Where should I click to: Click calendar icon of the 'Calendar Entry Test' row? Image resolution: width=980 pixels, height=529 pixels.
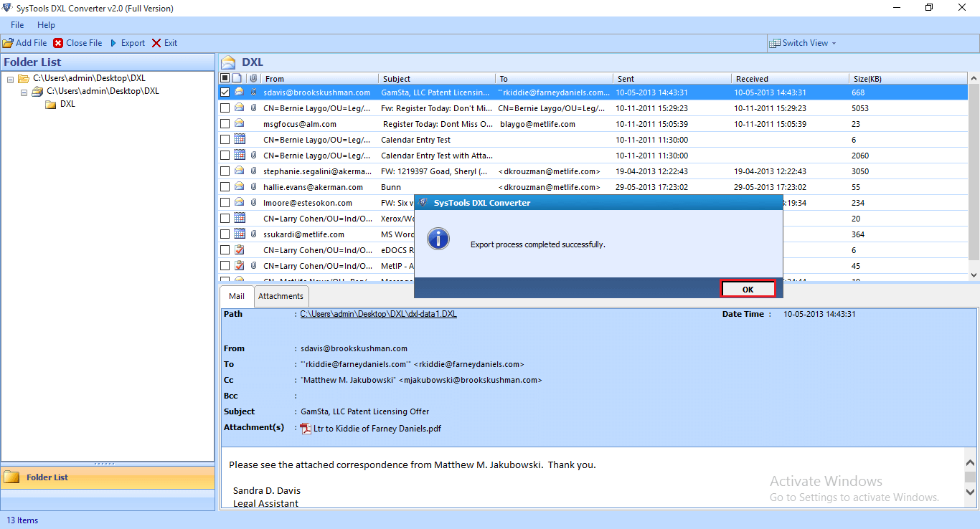(x=239, y=139)
